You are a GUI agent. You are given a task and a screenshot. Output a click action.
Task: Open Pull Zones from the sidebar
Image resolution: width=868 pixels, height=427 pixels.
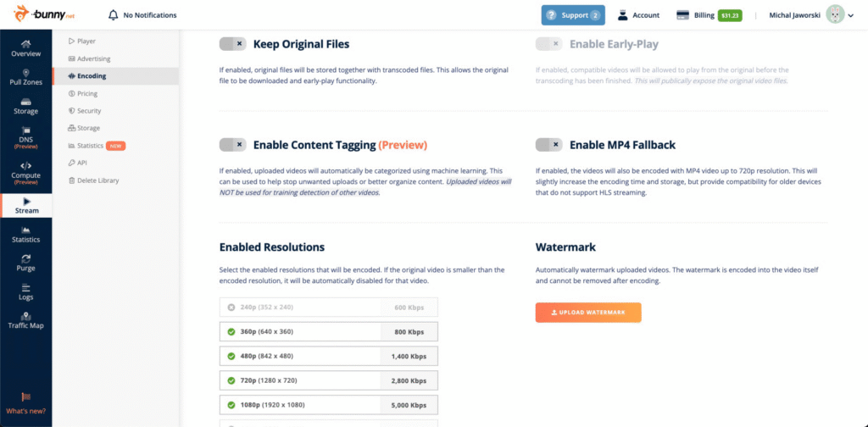pyautogui.click(x=26, y=77)
